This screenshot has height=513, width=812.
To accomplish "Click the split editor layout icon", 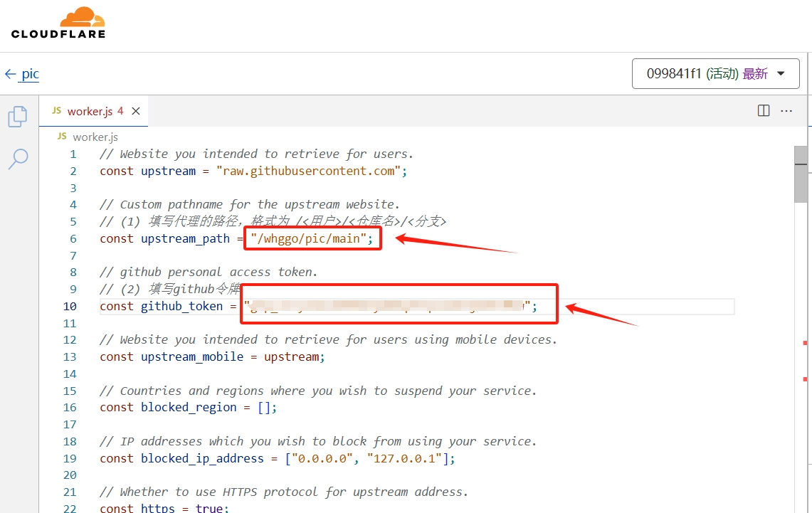I will pos(764,110).
